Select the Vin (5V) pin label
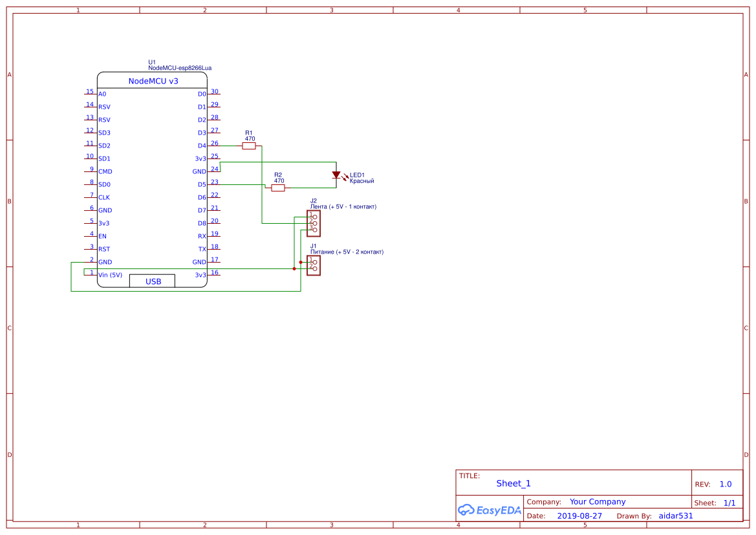The height and width of the screenshot is (535, 756). (111, 275)
